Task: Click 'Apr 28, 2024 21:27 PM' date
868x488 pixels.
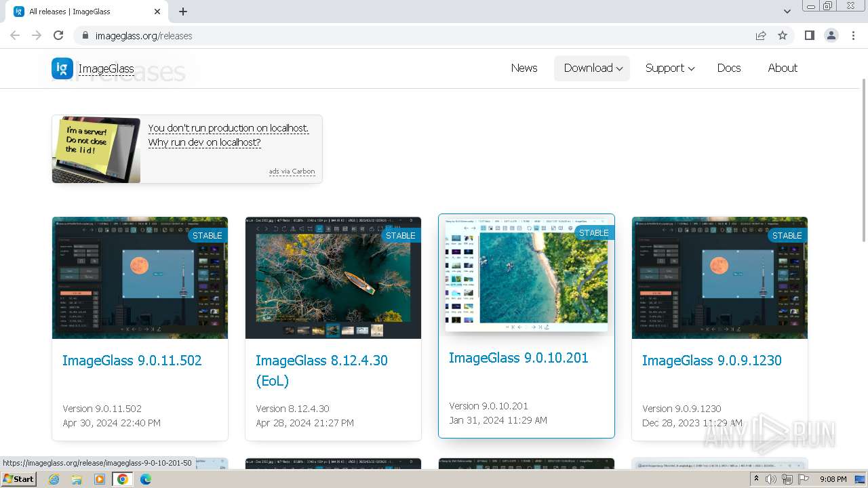Action: pos(304,423)
